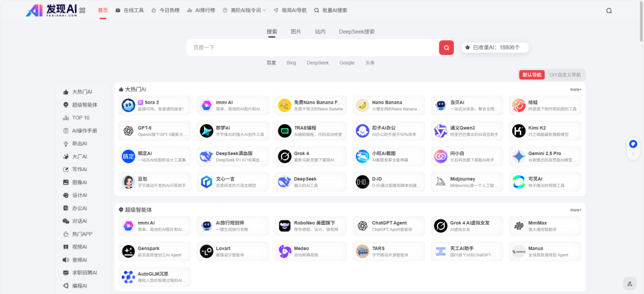Image resolution: width=644 pixels, height=294 pixels.
Task: Open the 首页 nav item
Action: pos(103,11)
